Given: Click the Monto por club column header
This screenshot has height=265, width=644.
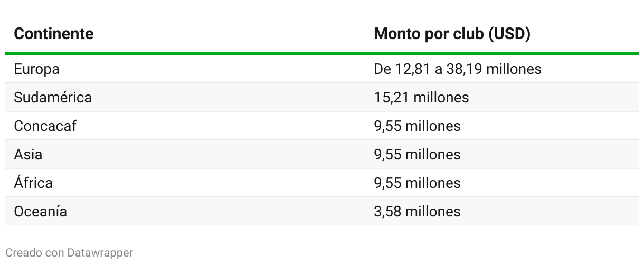Looking at the screenshot, I should 451,34.
